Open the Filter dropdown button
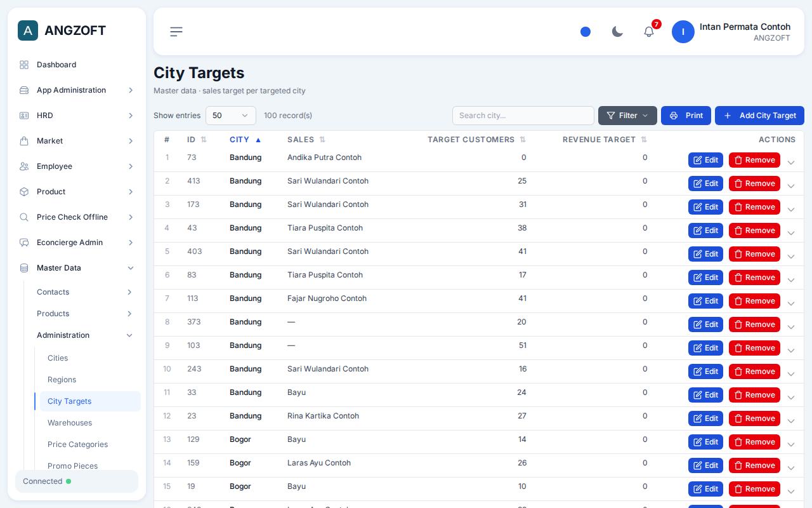 coord(627,116)
